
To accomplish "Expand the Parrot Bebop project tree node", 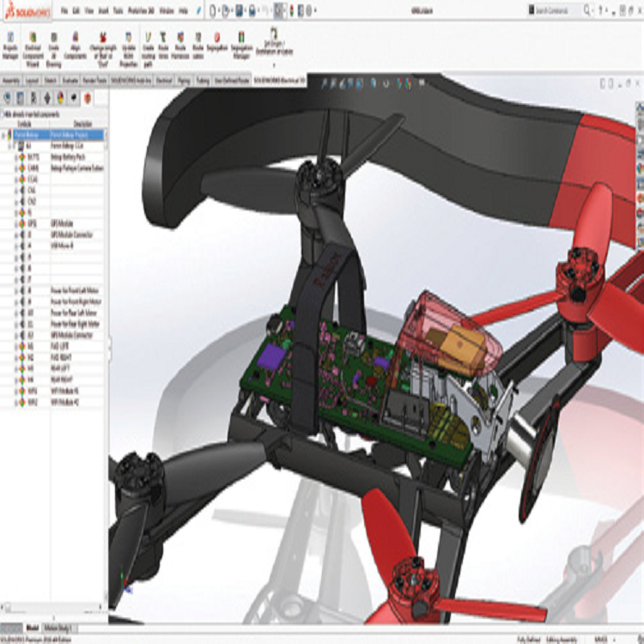I will tap(5, 135).
